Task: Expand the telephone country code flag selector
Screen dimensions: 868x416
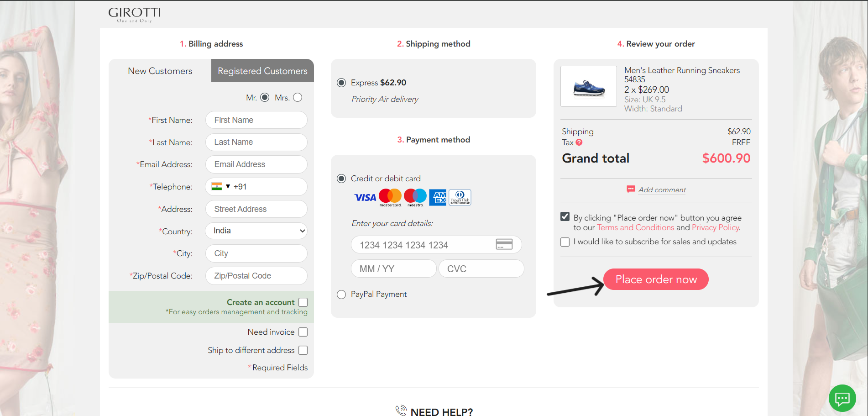Action: 221,187
